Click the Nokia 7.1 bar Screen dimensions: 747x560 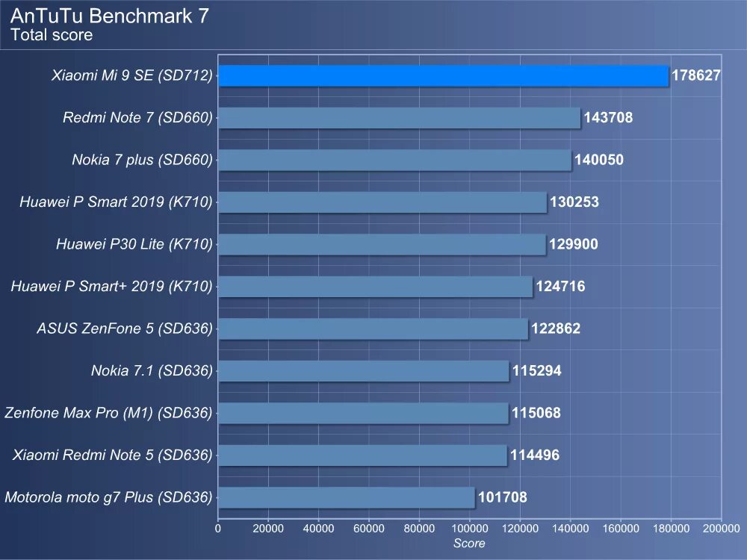click(x=364, y=371)
